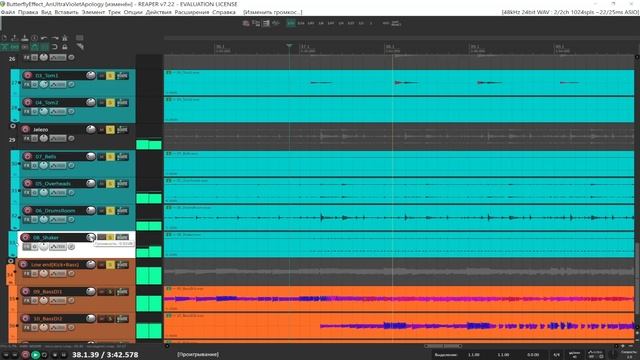Open FX chain for 09_BassDI1 track

pyautogui.click(x=27, y=300)
